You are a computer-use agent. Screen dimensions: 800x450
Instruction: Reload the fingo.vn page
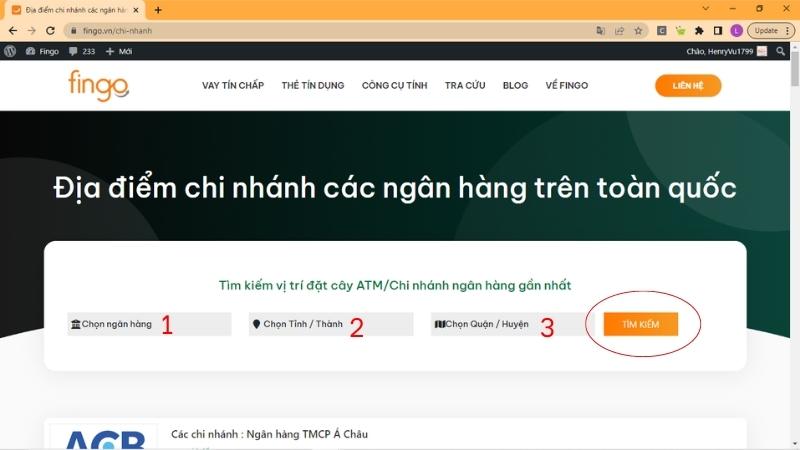(x=50, y=31)
